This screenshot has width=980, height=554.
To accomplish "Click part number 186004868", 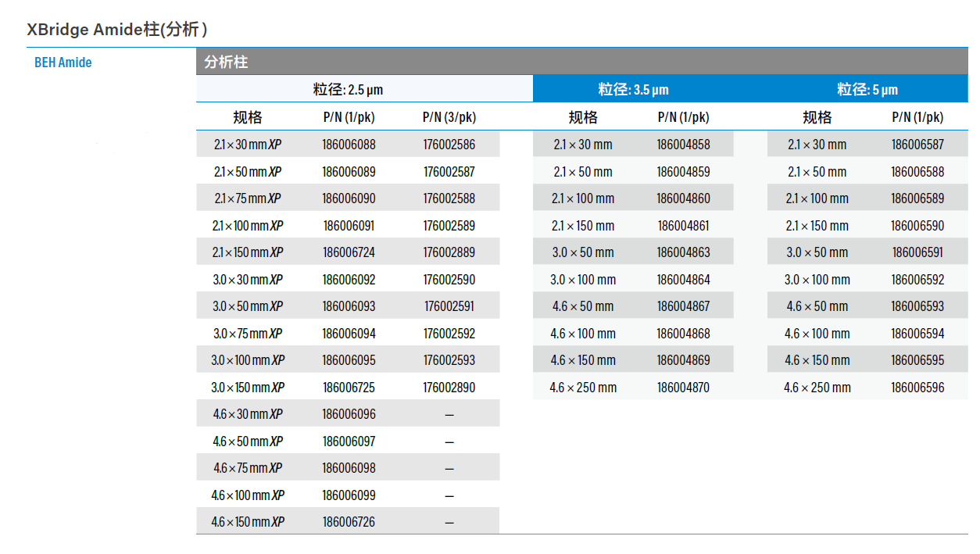I will (x=684, y=334).
